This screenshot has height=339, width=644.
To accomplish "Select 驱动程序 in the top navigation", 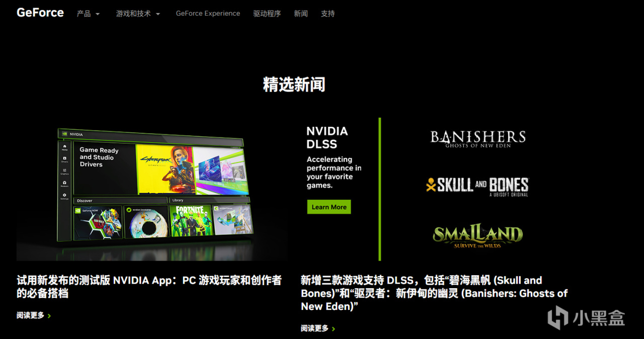I will pos(267,14).
